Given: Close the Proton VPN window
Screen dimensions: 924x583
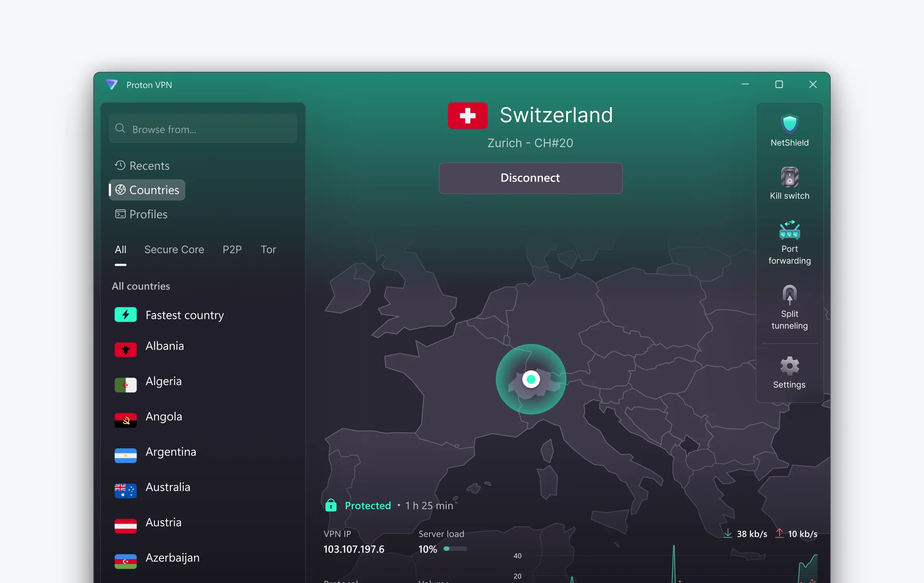Looking at the screenshot, I should [813, 84].
